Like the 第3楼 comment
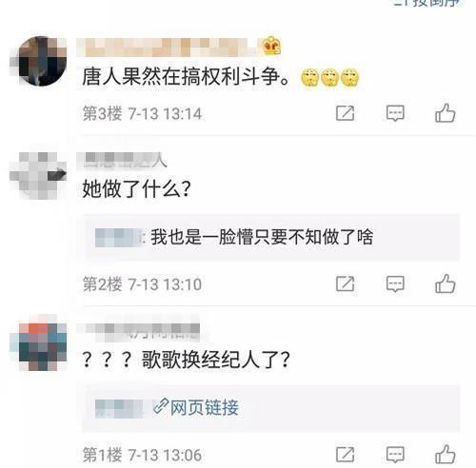The width and height of the screenshot is (476, 468). click(x=446, y=113)
